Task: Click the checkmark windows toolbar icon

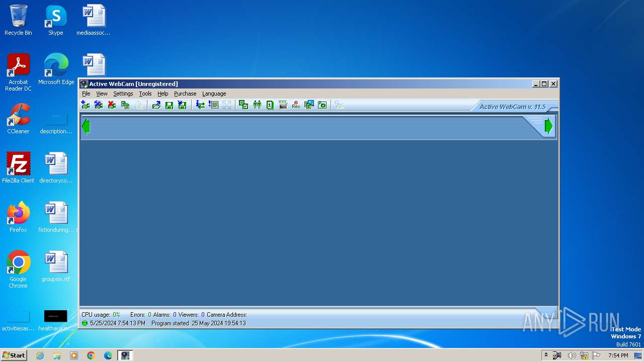Action: (244, 105)
